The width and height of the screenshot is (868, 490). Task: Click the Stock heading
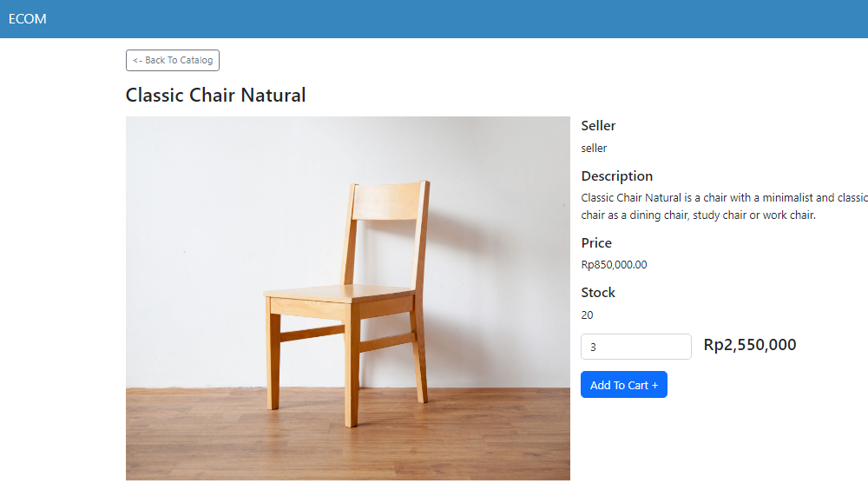tap(598, 293)
